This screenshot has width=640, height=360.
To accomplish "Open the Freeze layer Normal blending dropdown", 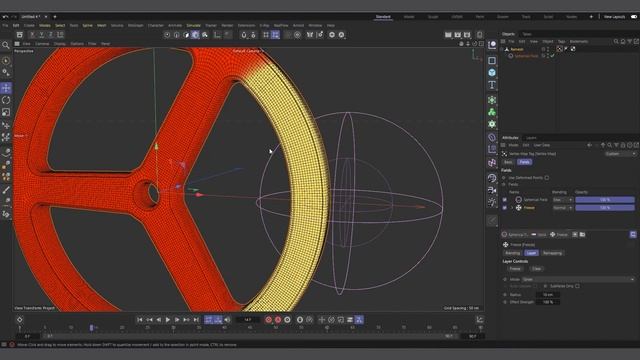I will tap(562, 208).
